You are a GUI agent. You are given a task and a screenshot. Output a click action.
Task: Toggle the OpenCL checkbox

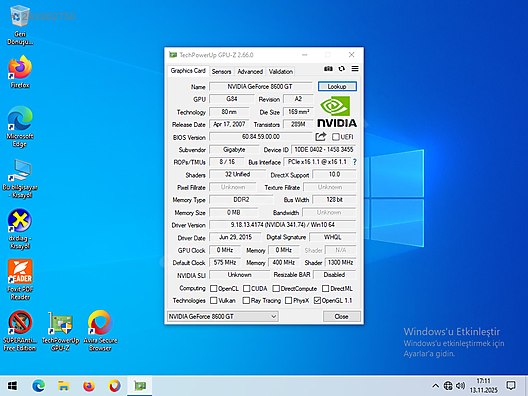[213, 289]
